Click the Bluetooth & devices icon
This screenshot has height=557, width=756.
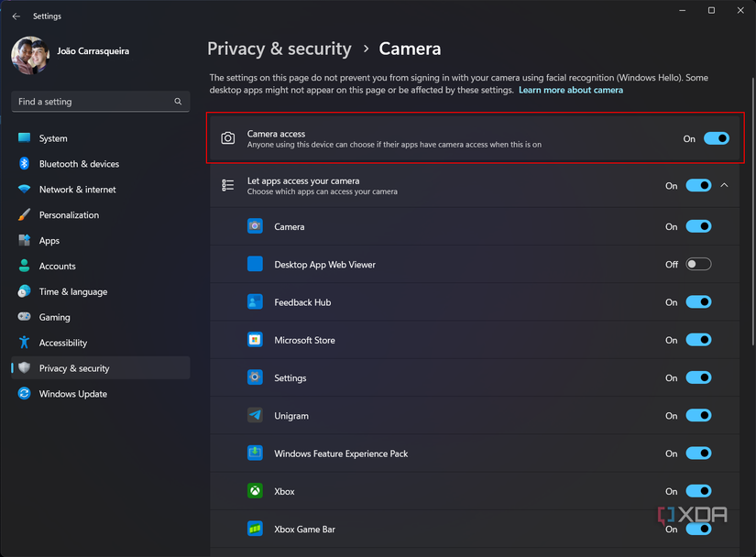[x=24, y=164]
